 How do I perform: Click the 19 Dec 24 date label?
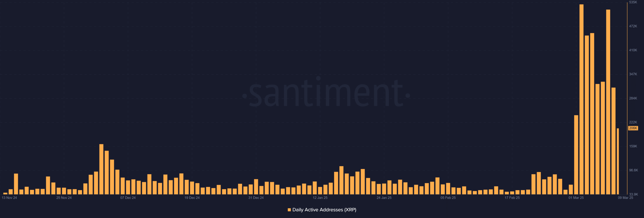[x=192, y=198]
